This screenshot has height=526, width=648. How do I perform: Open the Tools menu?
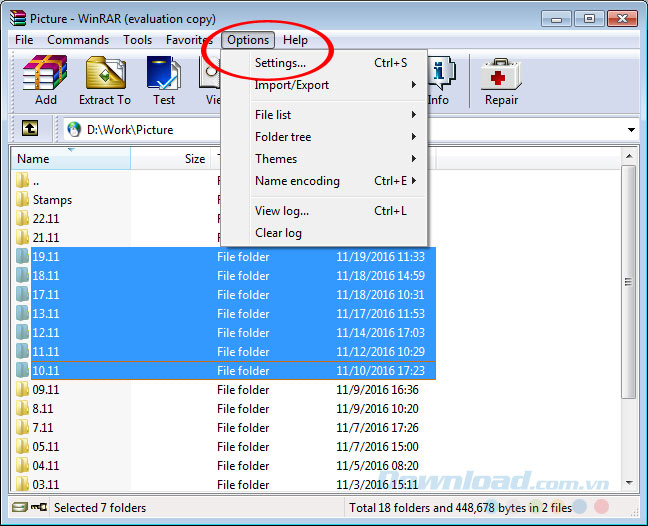(138, 40)
